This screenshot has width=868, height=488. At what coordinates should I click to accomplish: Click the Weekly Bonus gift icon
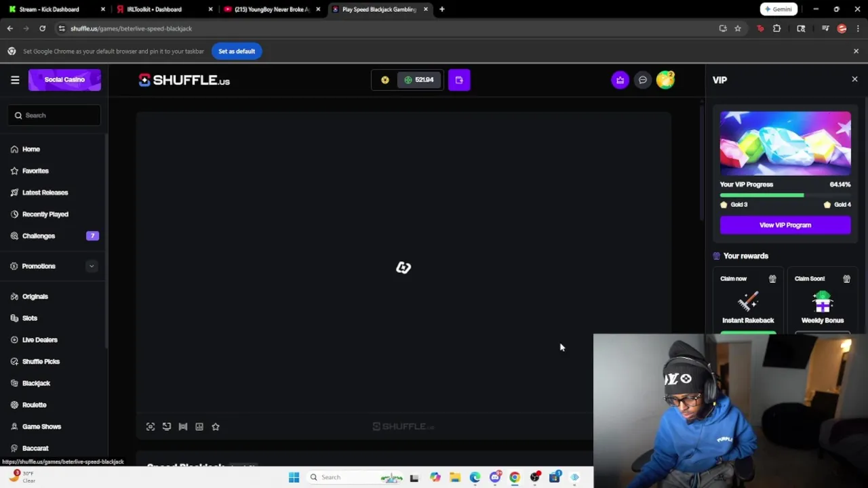coord(846,279)
